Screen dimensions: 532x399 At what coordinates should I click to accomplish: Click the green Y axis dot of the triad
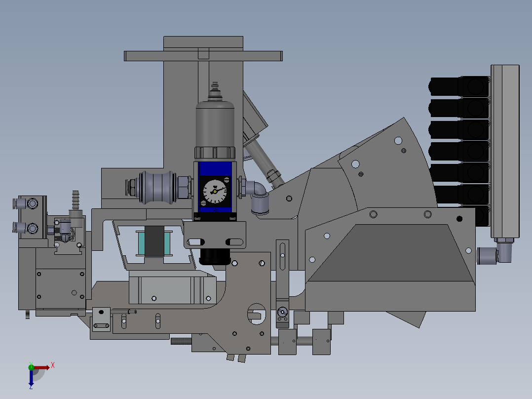click(x=31, y=367)
